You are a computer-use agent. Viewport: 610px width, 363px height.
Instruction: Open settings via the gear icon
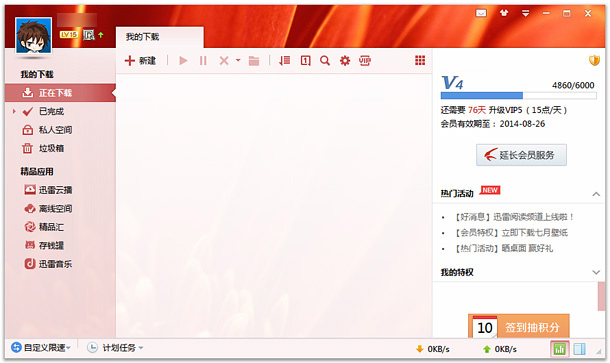click(x=345, y=61)
